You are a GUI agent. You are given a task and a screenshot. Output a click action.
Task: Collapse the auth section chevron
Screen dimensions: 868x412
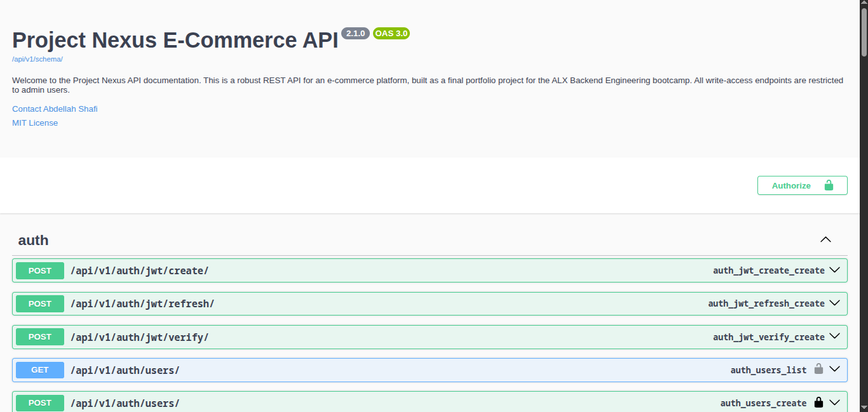coord(825,240)
